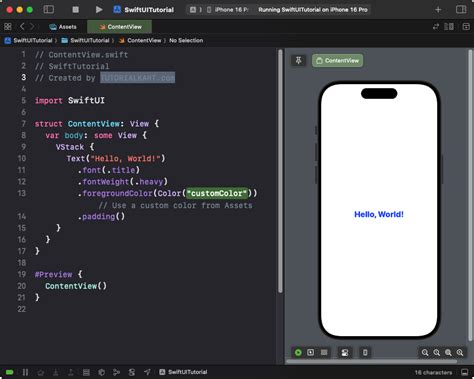This screenshot has height=379, width=474.
Task: Select the ContentView preview button in canvas
Action: pyautogui.click(x=337, y=61)
